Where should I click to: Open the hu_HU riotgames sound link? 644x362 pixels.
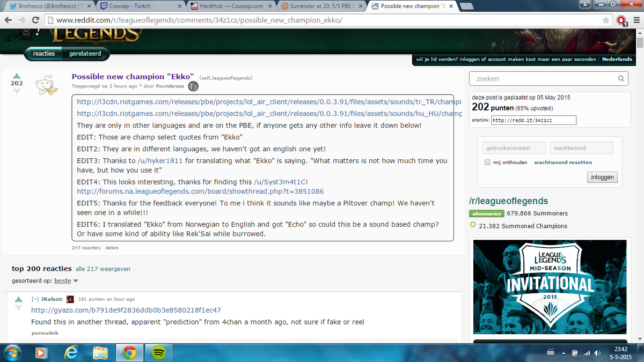pyautogui.click(x=269, y=114)
